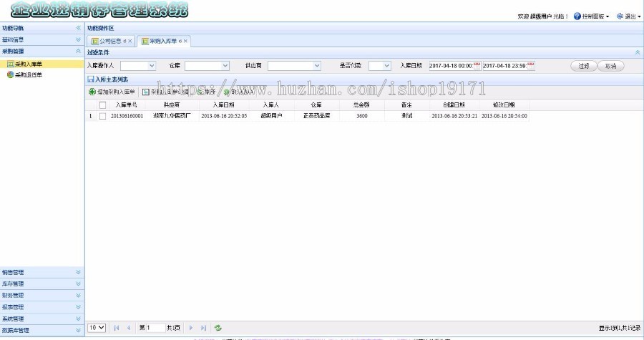Click the page number input field
Screen dimensions: 644x340
click(155, 328)
